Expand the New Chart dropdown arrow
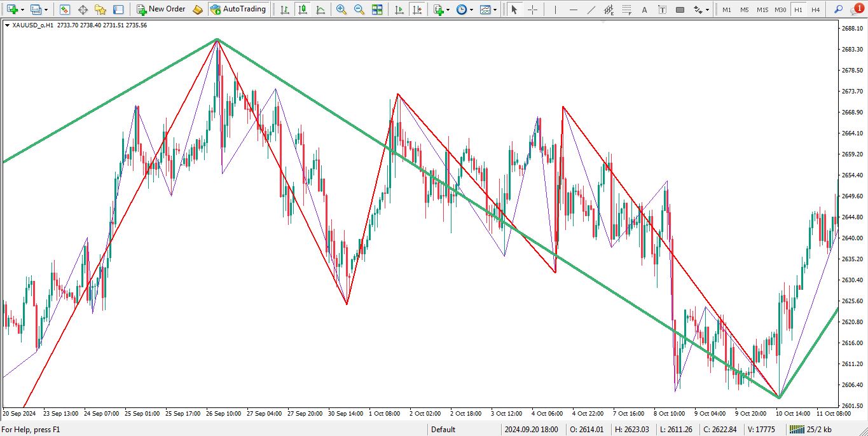The image size is (868, 436). tap(22, 10)
